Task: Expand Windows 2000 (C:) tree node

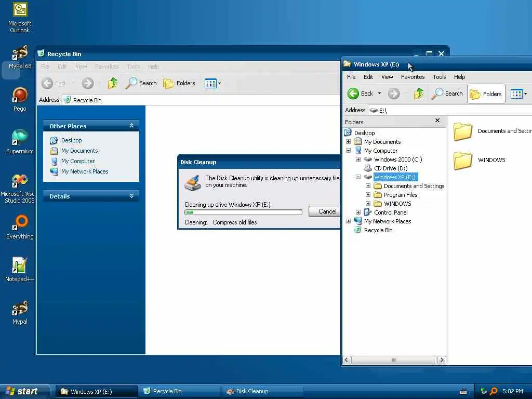Action: (358, 159)
